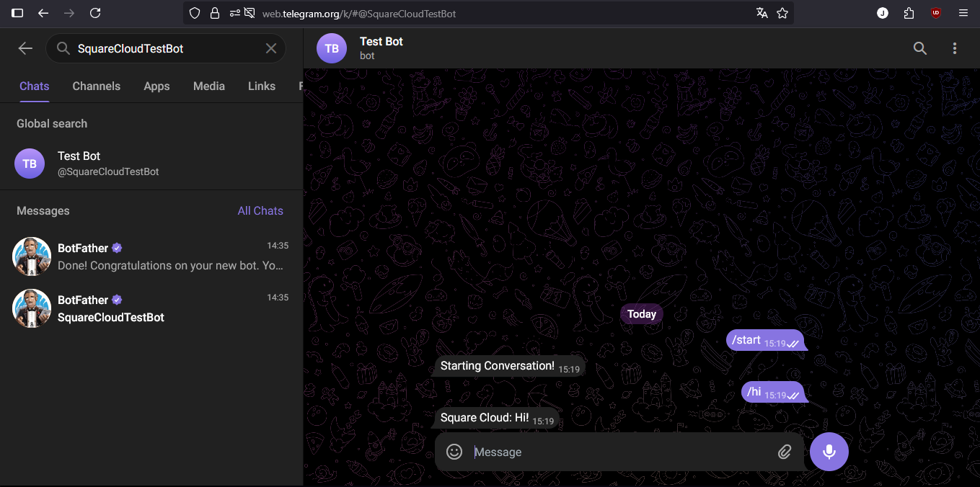The height and width of the screenshot is (487, 980).
Task: Open the emoji picker in message box
Action: click(x=454, y=452)
